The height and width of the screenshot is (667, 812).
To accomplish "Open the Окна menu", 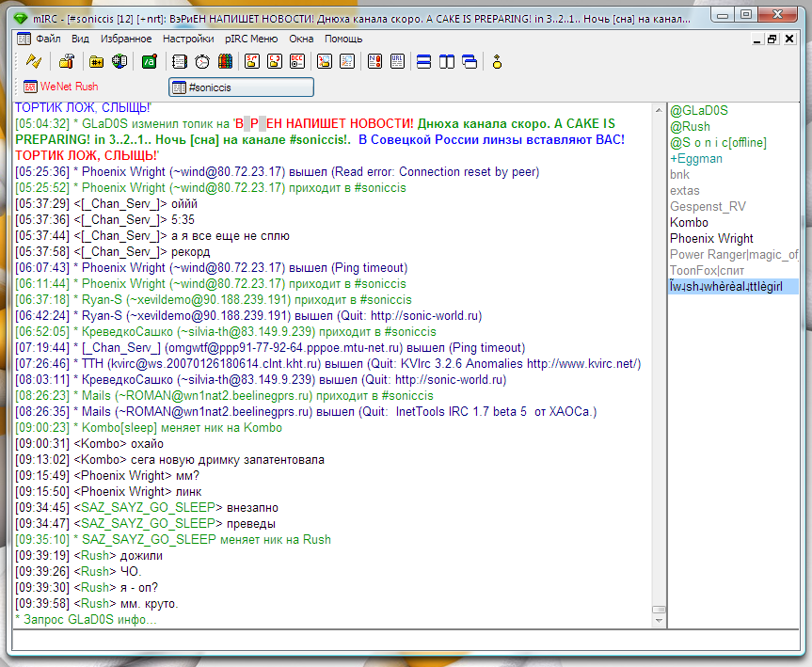I will [x=301, y=39].
